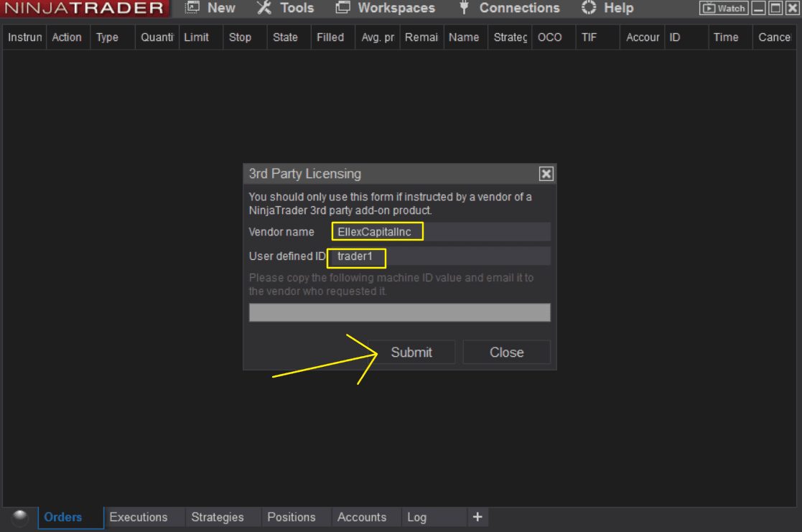This screenshot has height=532, width=802.
Task: Click the Cancel column header
Action: (775, 37)
